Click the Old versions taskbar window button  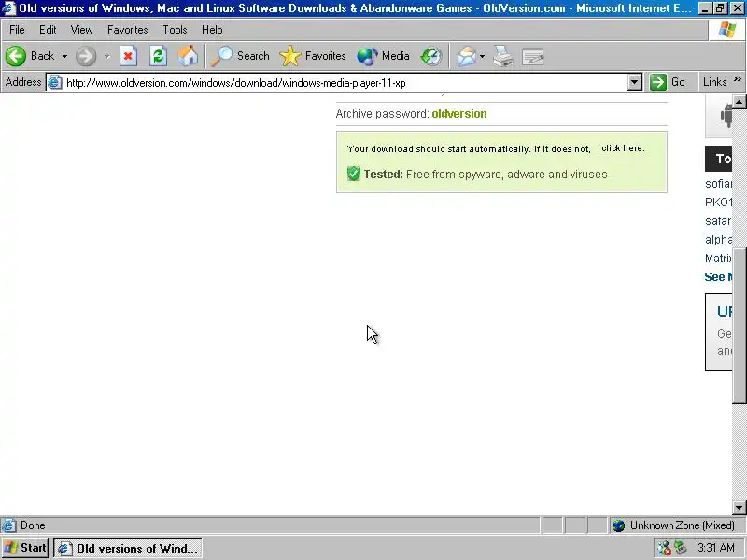tap(128, 549)
